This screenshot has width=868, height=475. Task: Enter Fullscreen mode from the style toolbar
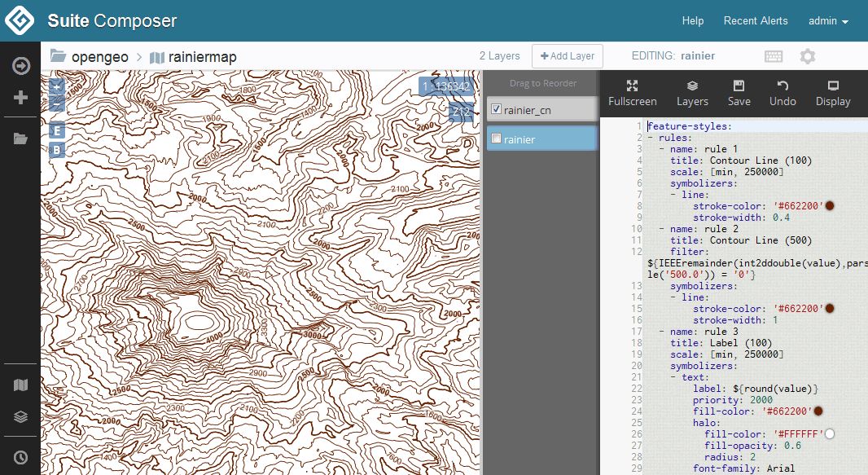click(633, 92)
